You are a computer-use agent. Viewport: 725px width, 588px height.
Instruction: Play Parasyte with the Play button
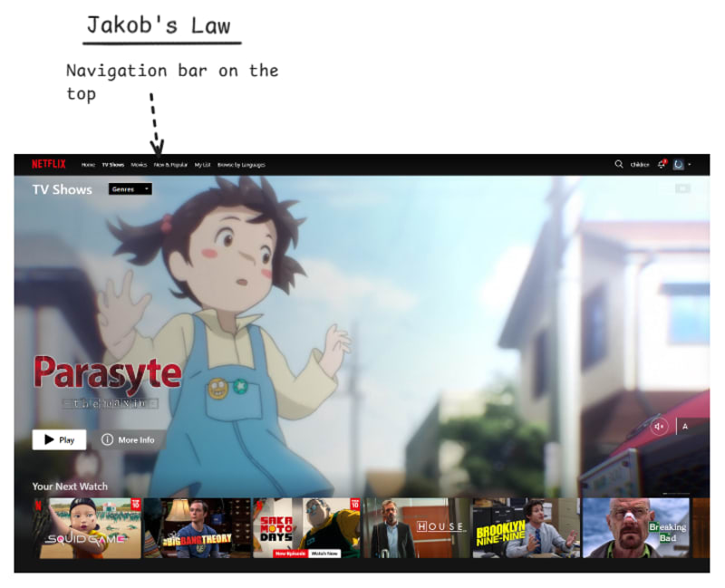(x=59, y=439)
